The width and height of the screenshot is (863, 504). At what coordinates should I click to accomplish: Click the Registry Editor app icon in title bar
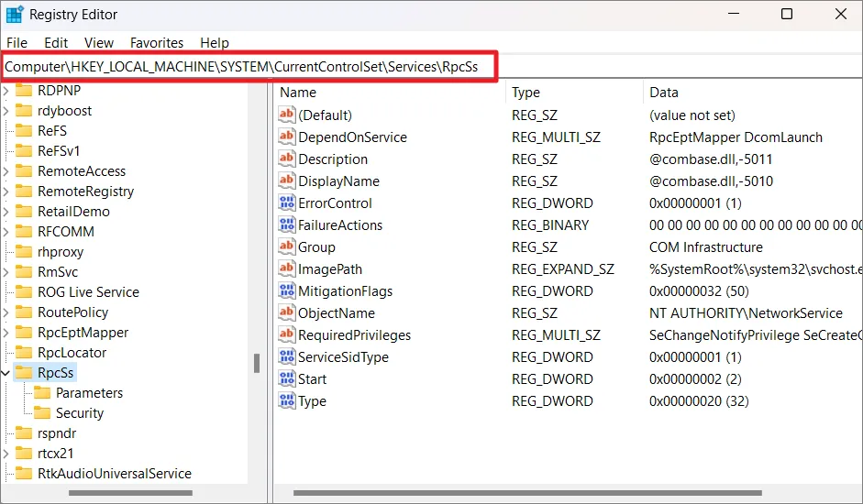tap(15, 15)
